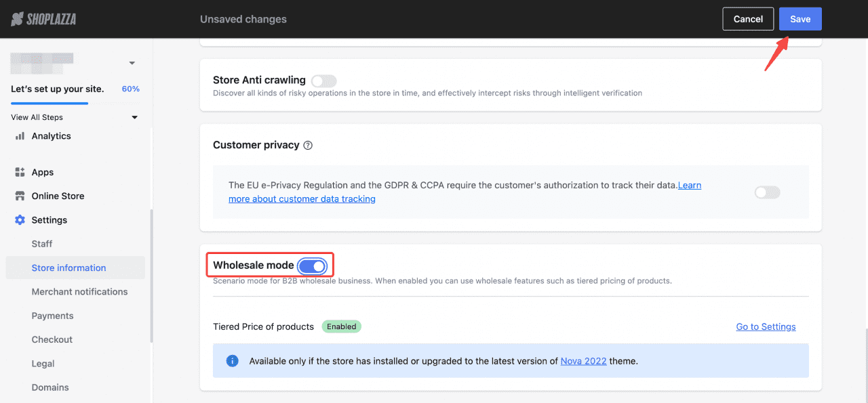Image resolution: width=868 pixels, height=403 pixels.
Task: Click the Shoplazza logo
Action: 43,19
